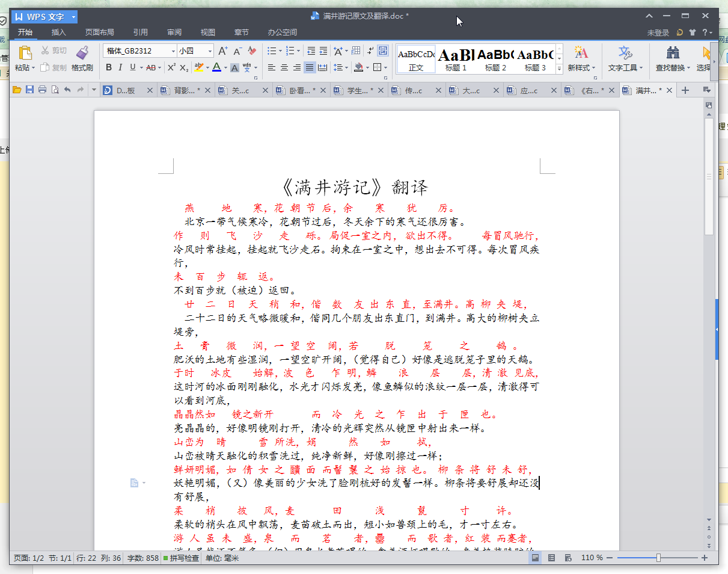Click the show/hide paragraph marks icon
Image resolution: width=728 pixels, height=574 pixels.
click(370, 51)
